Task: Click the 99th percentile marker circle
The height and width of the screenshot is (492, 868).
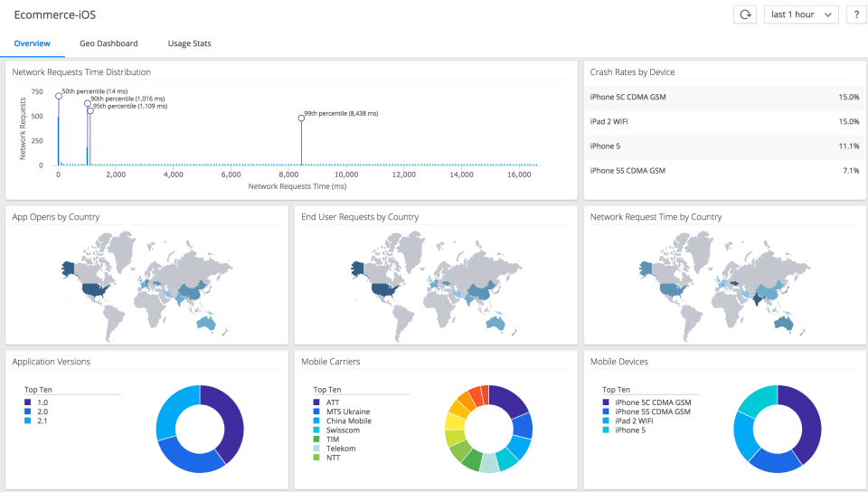Action: tap(301, 118)
